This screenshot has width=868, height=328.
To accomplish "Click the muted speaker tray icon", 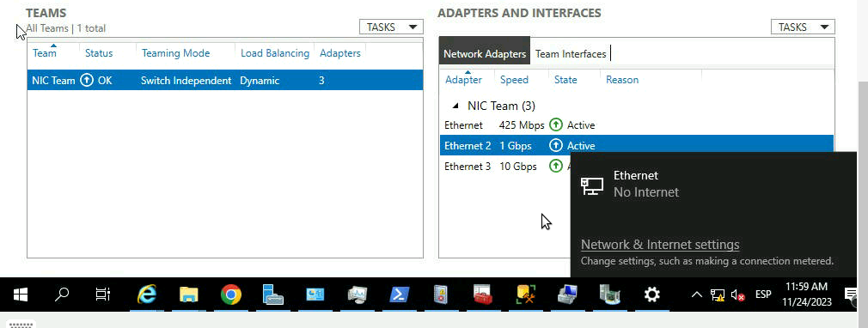I will tap(737, 295).
